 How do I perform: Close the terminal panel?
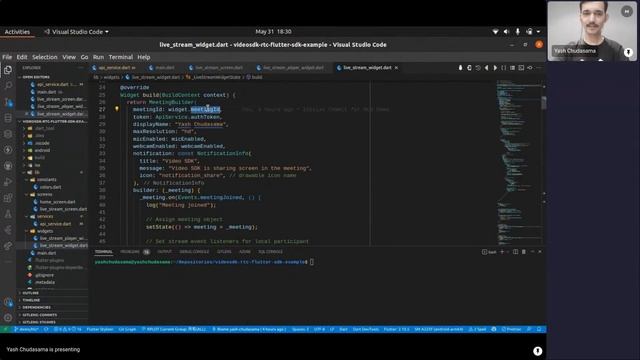540,252
